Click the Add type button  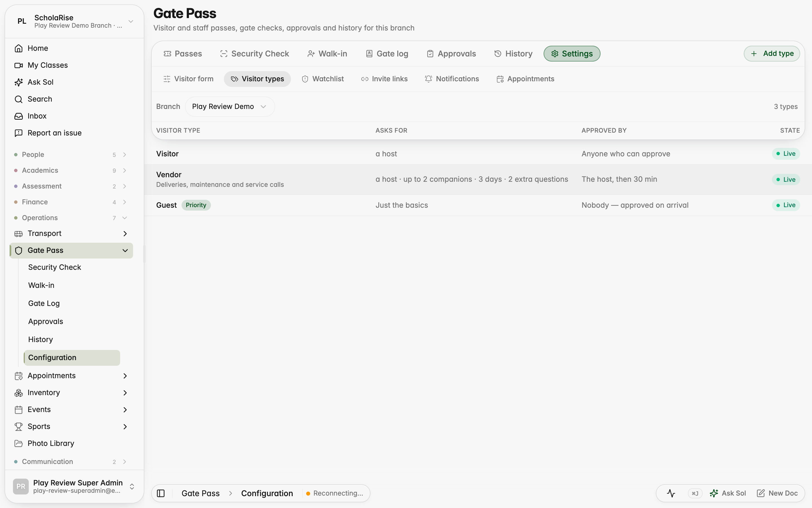coord(772,54)
